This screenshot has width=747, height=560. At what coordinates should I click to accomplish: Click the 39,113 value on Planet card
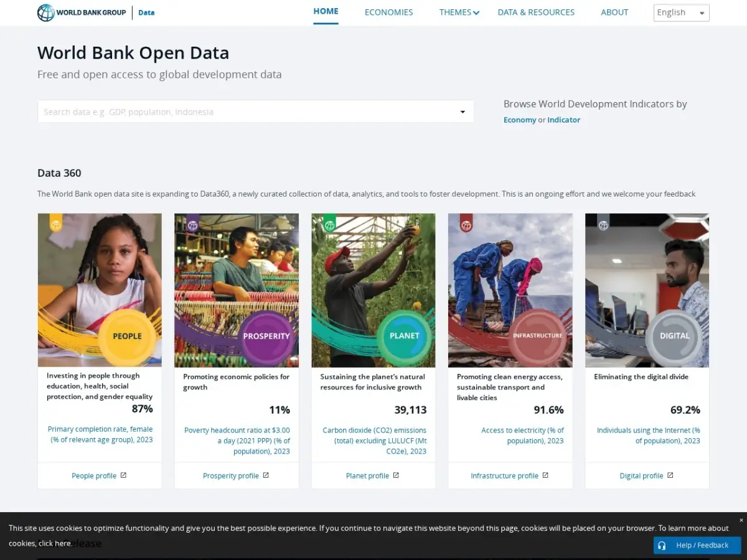(410, 410)
